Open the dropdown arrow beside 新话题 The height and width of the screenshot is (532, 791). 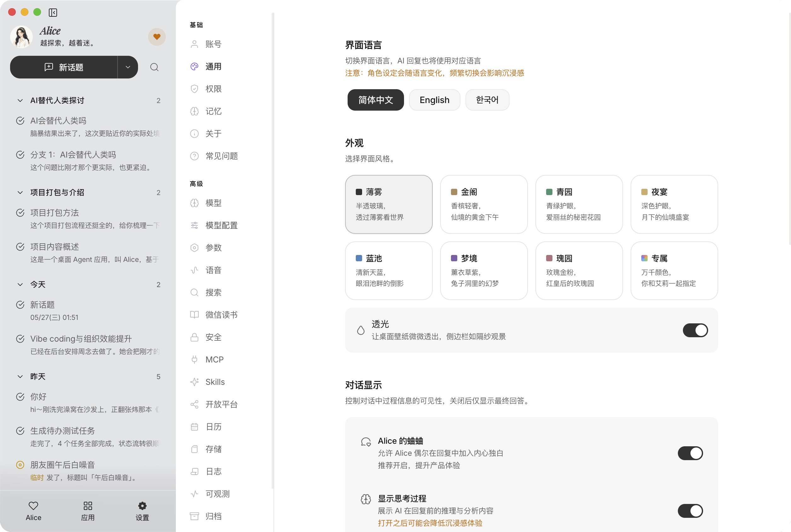tap(128, 67)
